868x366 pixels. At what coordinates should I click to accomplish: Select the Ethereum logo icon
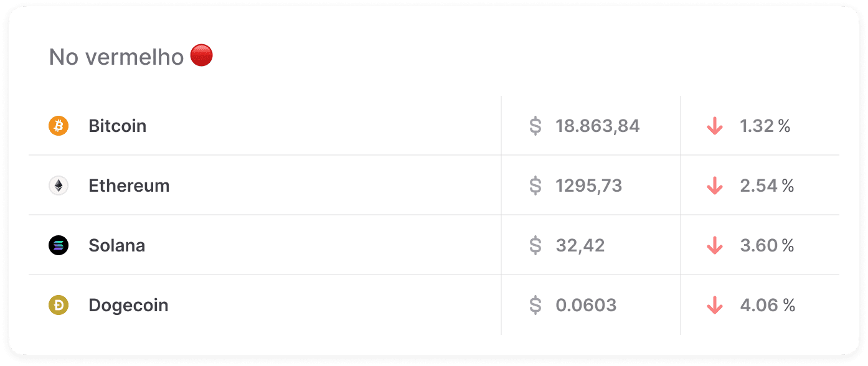click(x=58, y=185)
